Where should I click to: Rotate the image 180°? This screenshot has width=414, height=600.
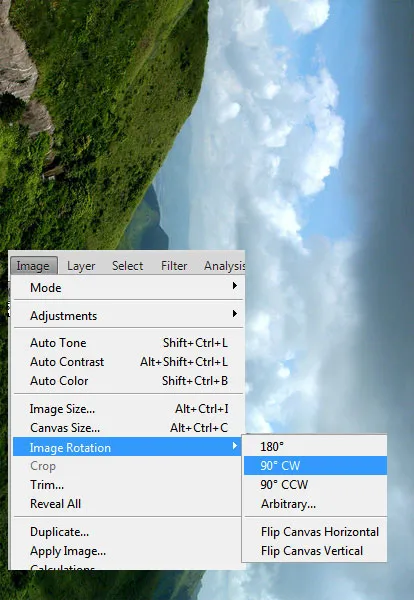coord(315,447)
